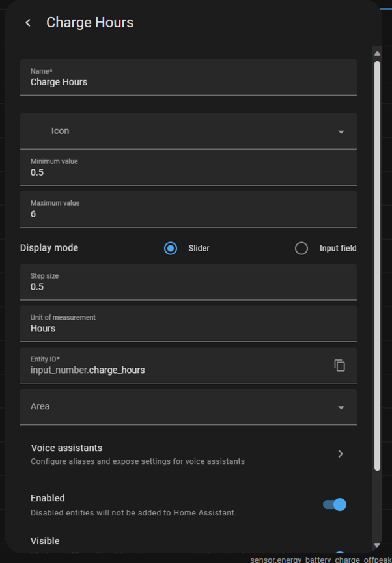Expand the Icon dropdown

(188, 131)
